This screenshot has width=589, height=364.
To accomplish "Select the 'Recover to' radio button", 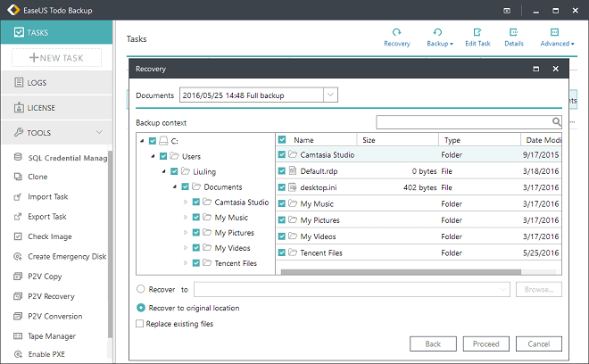I will point(140,289).
